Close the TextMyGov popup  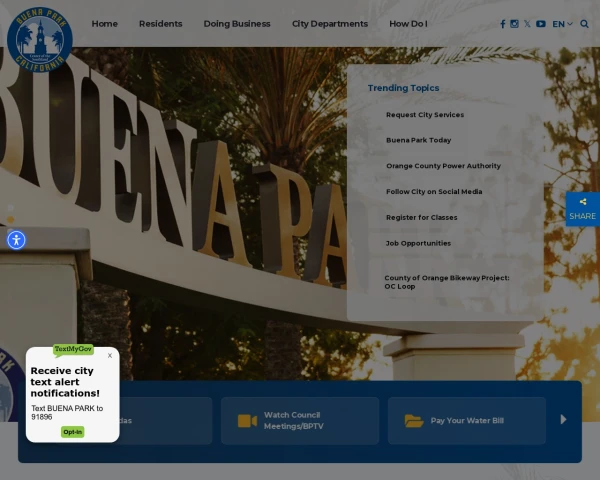click(x=110, y=356)
